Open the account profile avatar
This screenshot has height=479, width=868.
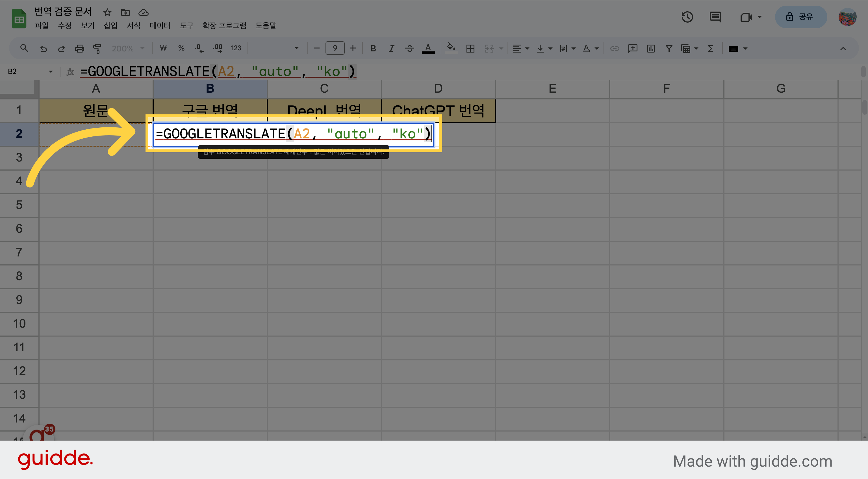pyautogui.click(x=847, y=17)
